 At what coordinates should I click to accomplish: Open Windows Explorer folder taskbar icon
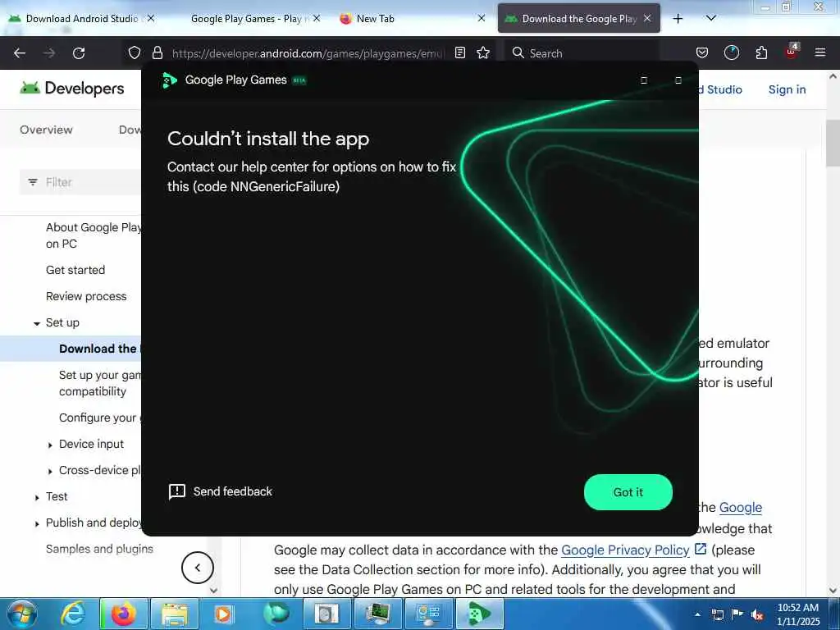tap(175, 614)
